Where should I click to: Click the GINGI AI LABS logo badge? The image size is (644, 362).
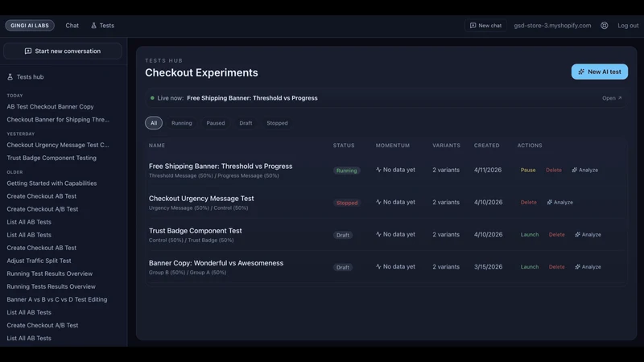tap(30, 26)
